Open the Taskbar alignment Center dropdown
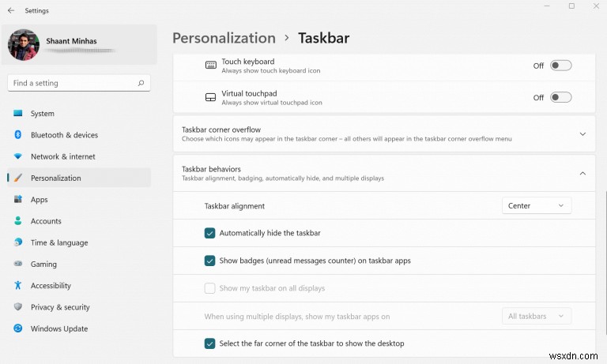Screen dimensions: 607x364 (x=537, y=205)
